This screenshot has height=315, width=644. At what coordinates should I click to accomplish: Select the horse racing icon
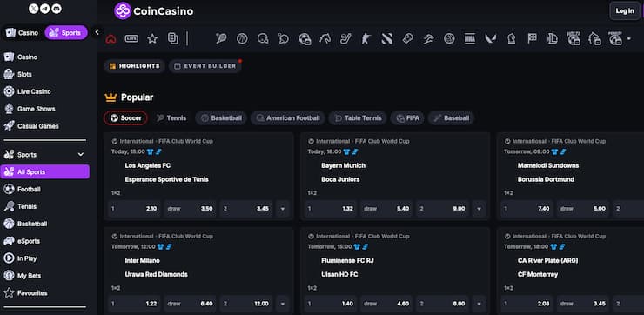pyautogui.click(x=325, y=38)
